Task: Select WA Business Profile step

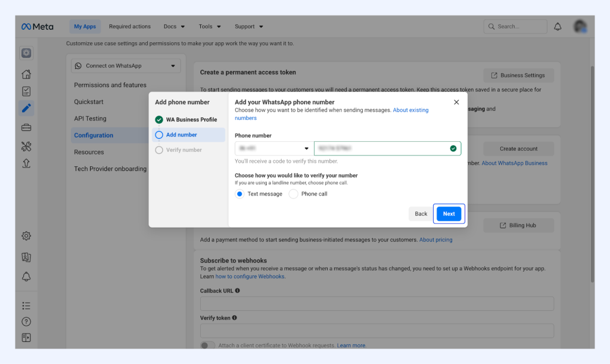Action: click(x=188, y=119)
